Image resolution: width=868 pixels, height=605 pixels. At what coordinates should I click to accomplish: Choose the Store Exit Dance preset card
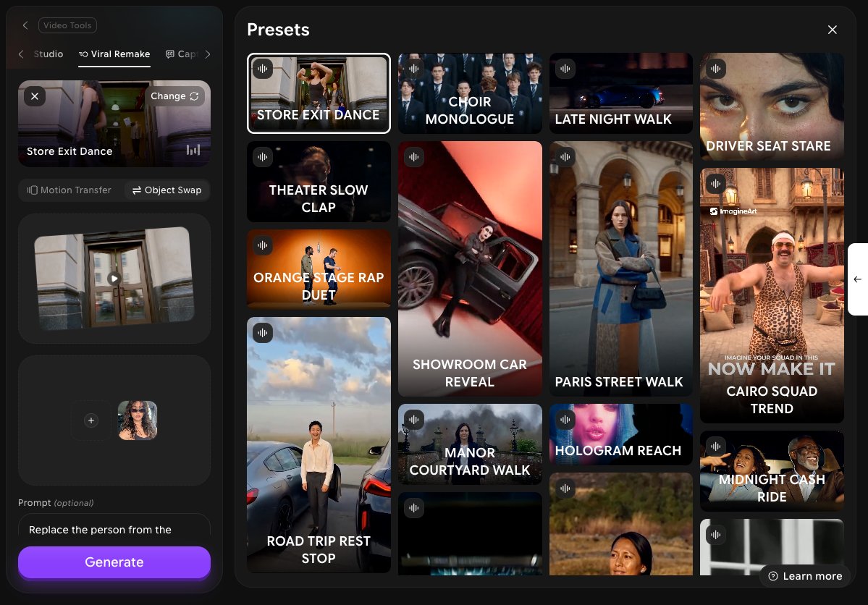319,93
